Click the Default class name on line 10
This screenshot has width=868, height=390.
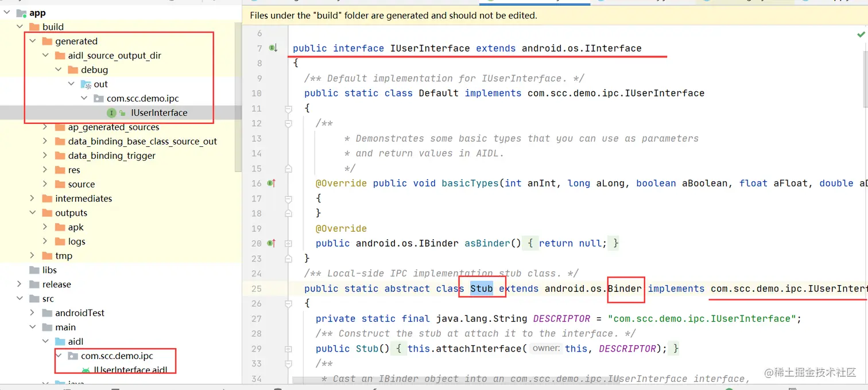[x=439, y=93]
